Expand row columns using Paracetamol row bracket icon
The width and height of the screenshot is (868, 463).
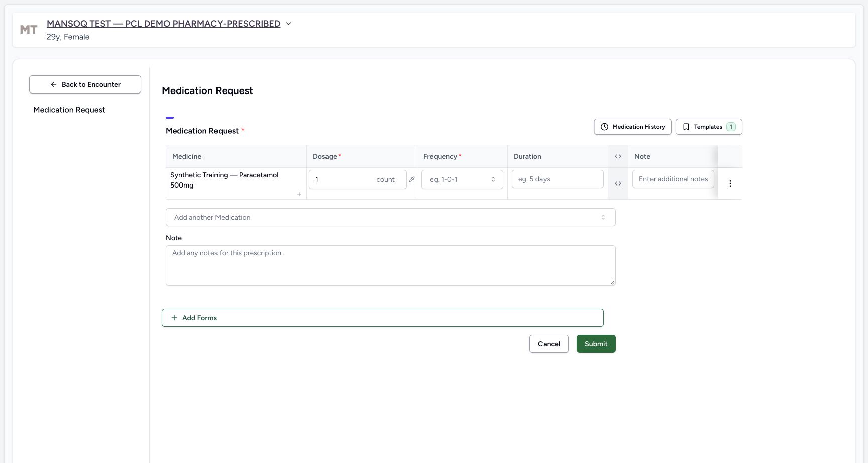point(618,183)
